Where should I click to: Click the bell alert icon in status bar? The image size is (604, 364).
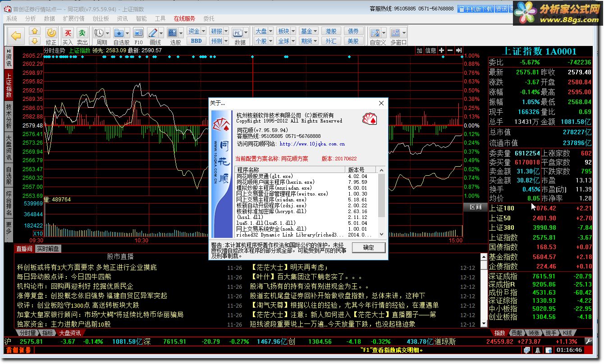tap(538, 350)
